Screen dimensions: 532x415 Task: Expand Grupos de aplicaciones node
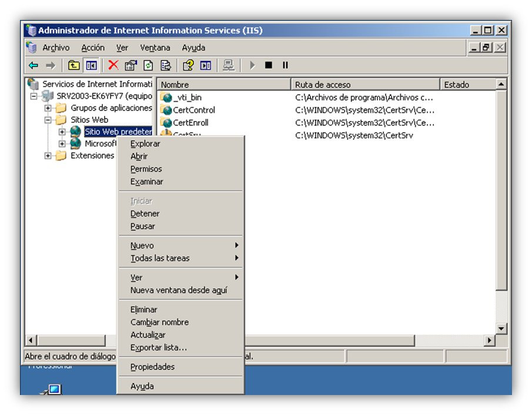click(48, 108)
